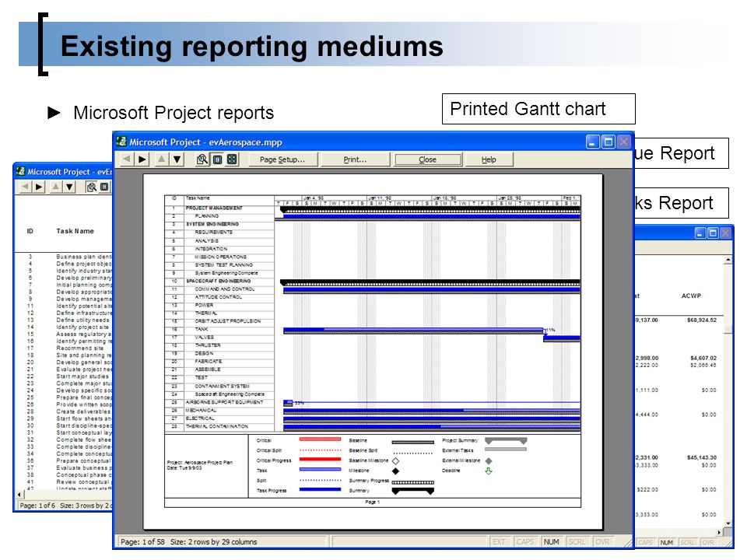Select Multiple Pages icon in evAerospace.mpp toolbar
This screenshot has width=747, height=560.
coord(232,159)
